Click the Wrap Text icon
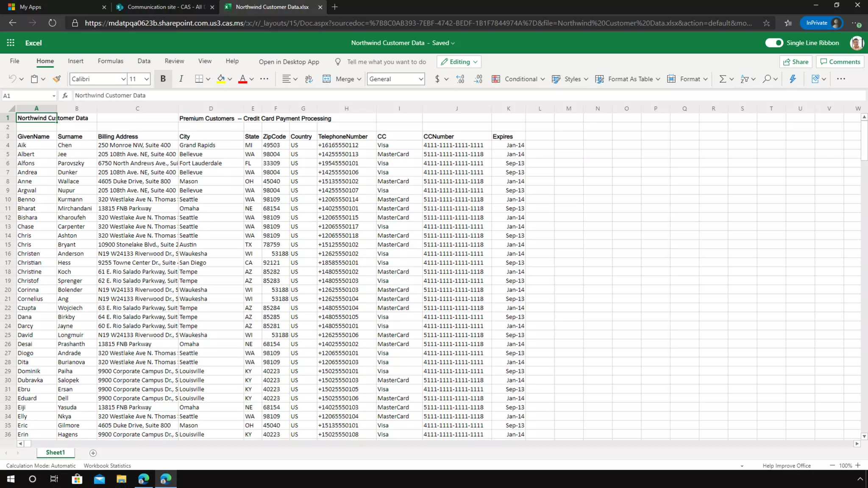 point(309,79)
